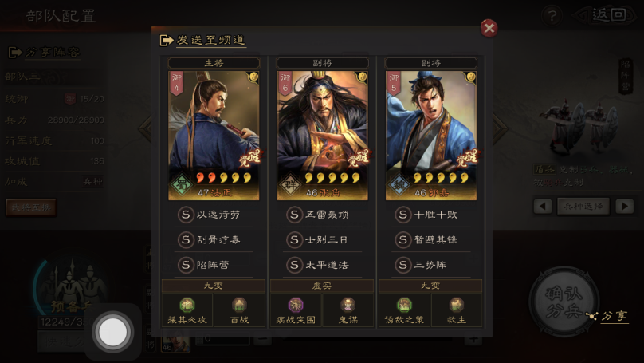Select the 百战 trait icon
This screenshot has height=363, width=644.
(239, 305)
